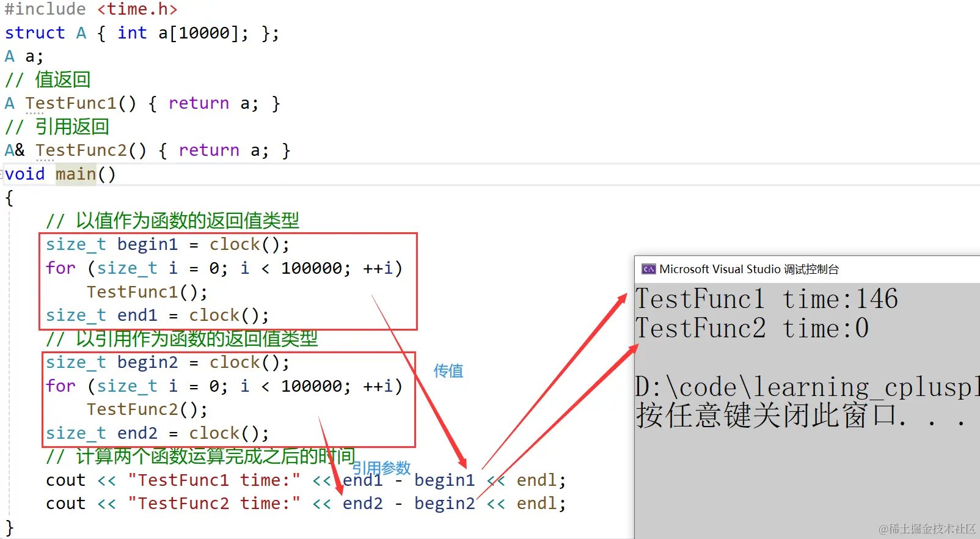Click the console path line 'D:\code\learning_cplusp'
This screenshot has height=539, width=980.
click(x=807, y=387)
